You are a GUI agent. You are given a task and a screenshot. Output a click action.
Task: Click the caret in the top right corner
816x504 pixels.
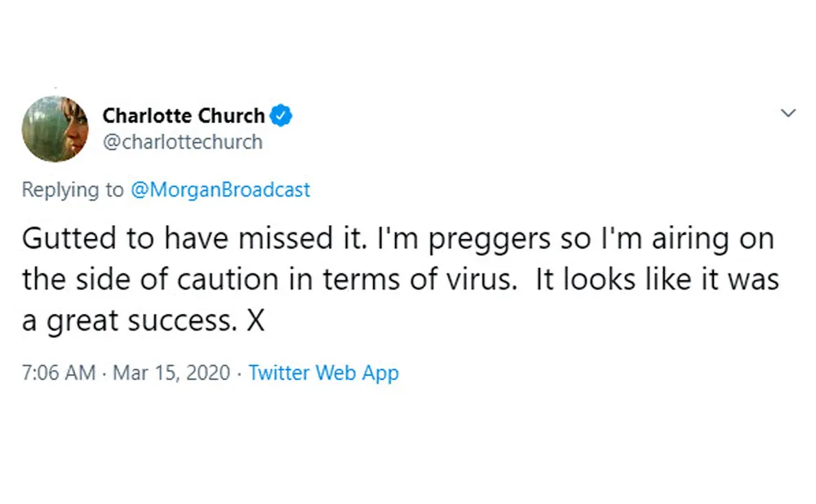coord(787,113)
